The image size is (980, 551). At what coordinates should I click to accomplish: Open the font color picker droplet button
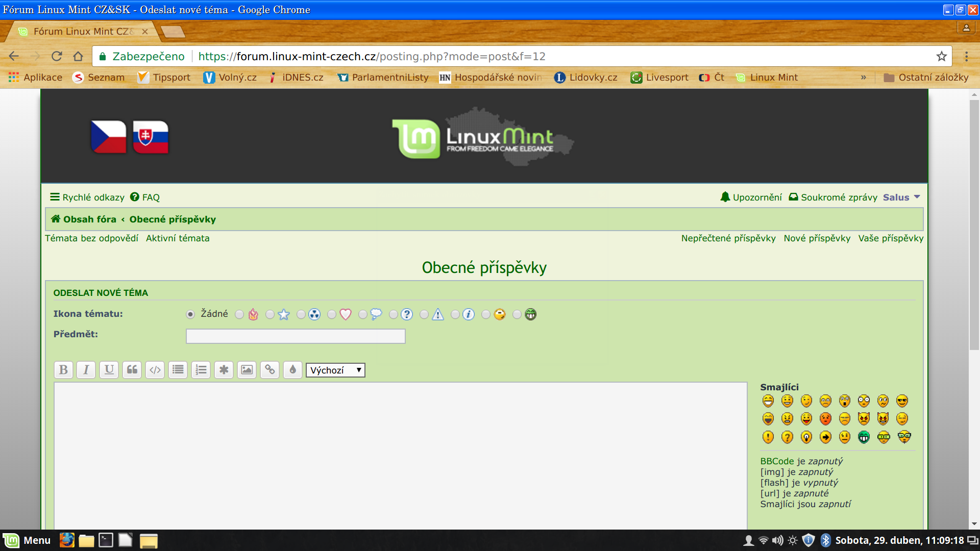(x=293, y=370)
